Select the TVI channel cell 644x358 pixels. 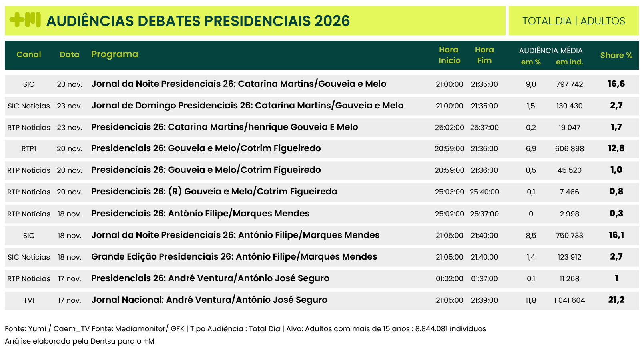click(x=29, y=300)
